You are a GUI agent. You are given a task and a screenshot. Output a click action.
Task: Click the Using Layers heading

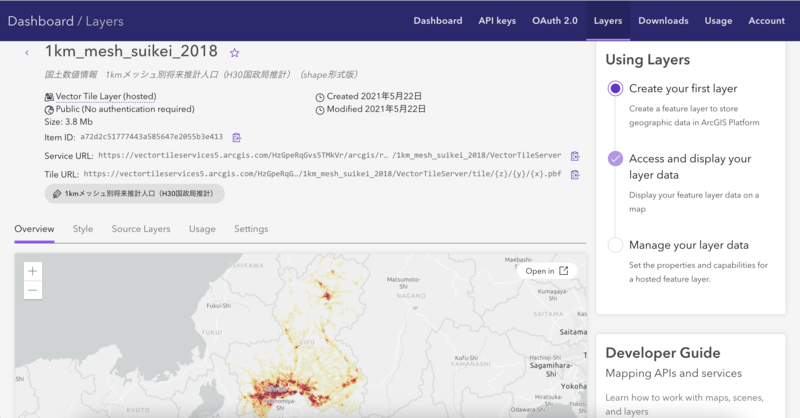(x=647, y=59)
